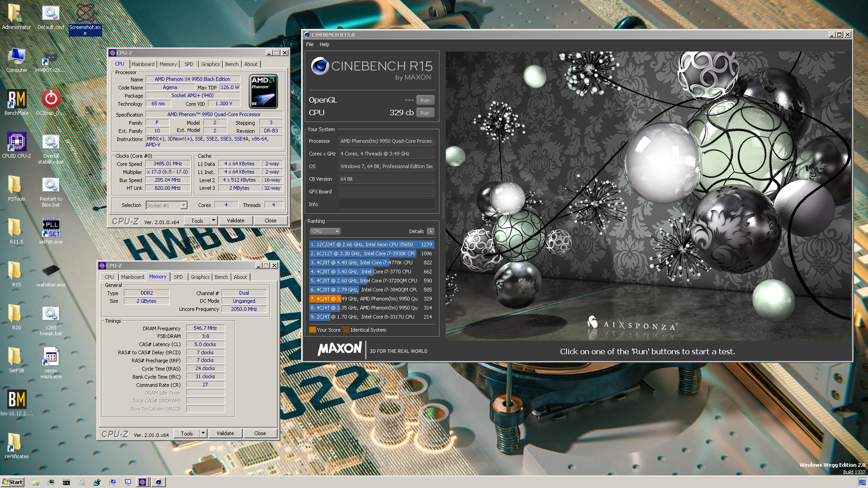Switch to the CPU-Z taskbar button

tap(142, 482)
